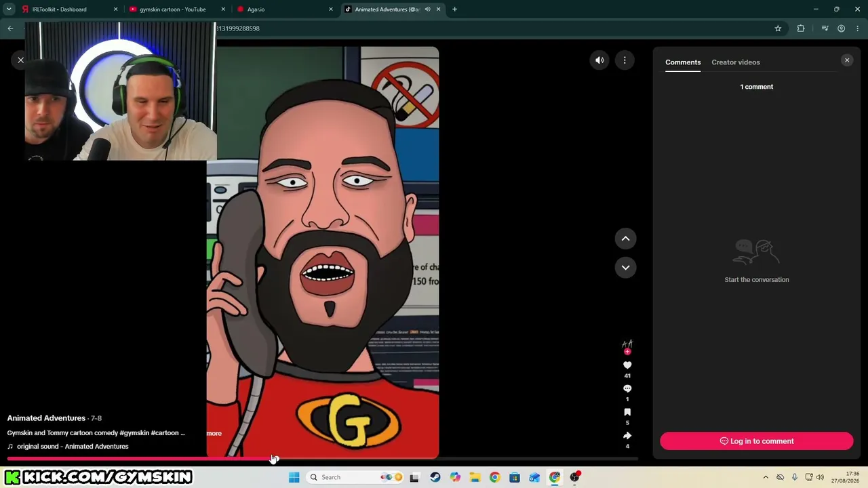The width and height of the screenshot is (868, 488).
Task: Open Copilot from the taskbar
Action: click(455, 477)
